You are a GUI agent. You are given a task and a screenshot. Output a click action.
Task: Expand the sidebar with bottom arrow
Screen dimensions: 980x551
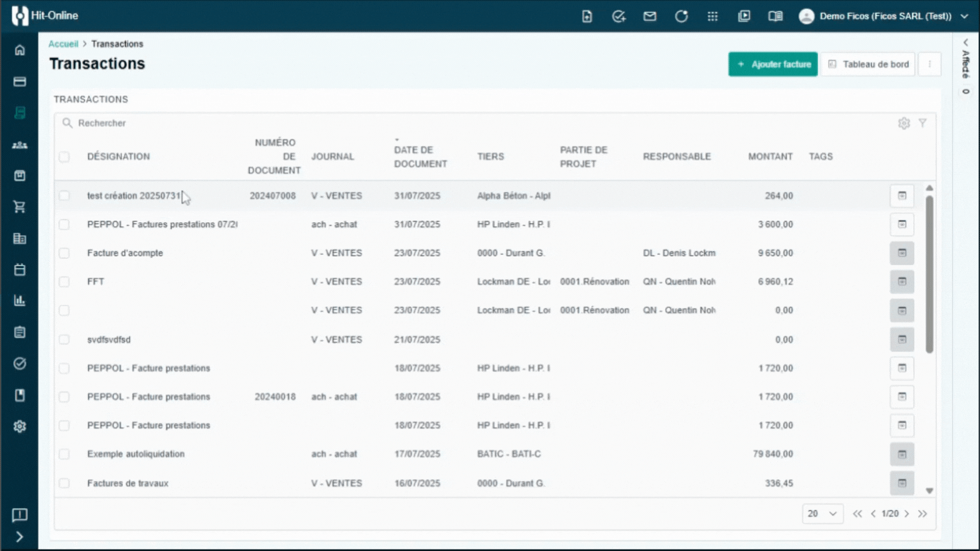click(19, 537)
